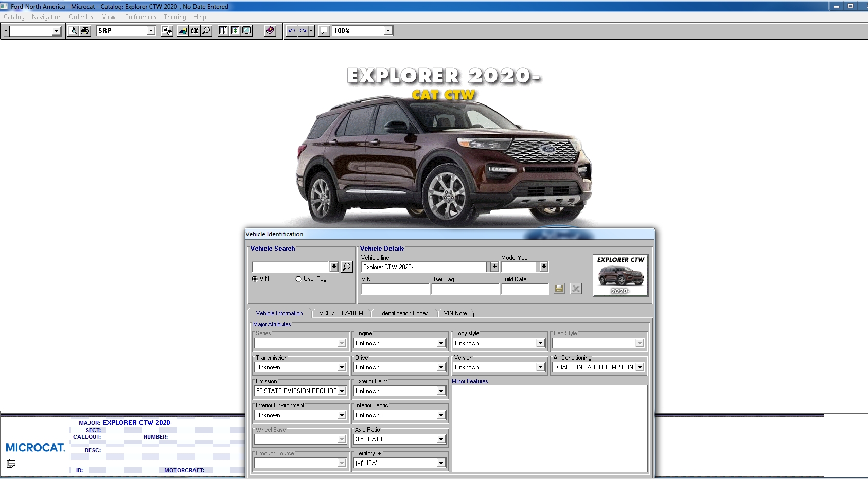Click the Explorer CTW vehicle thumbnail

click(620, 275)
